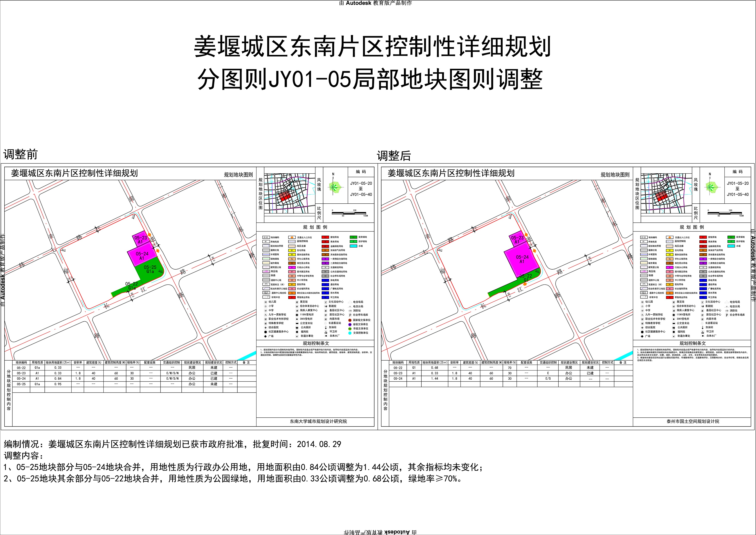The image size is (756, 535).
Task: Click the main title 姜堰城区东南片区控制性详细规划
Action: pyautogui.click(x=372, y=46)
